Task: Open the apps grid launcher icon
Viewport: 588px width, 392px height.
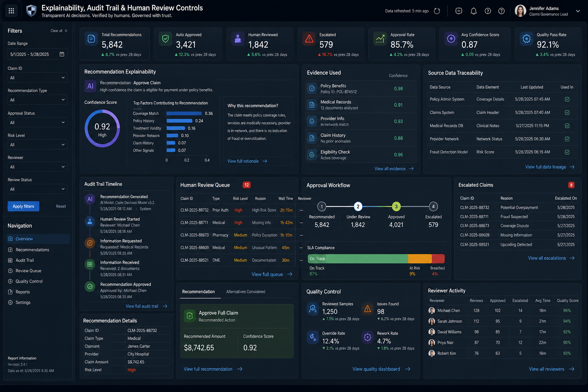Action: pos(11,11)
